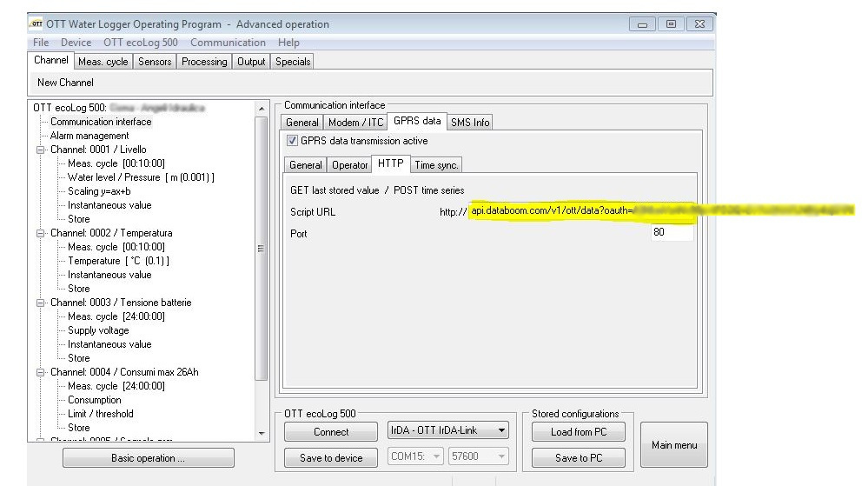Click the Script URL input field
Screen dimensions: 868x486
point(580,211)
